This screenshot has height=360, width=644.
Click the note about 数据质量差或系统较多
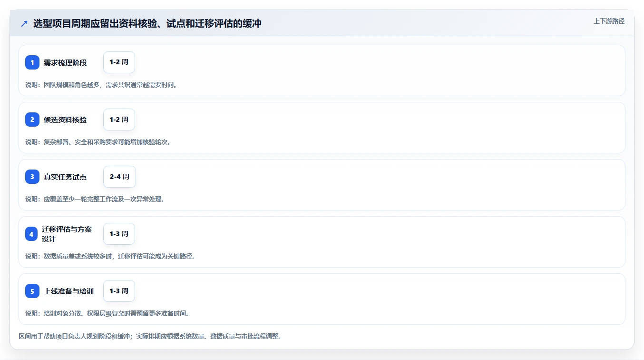[x=110, y=256]
